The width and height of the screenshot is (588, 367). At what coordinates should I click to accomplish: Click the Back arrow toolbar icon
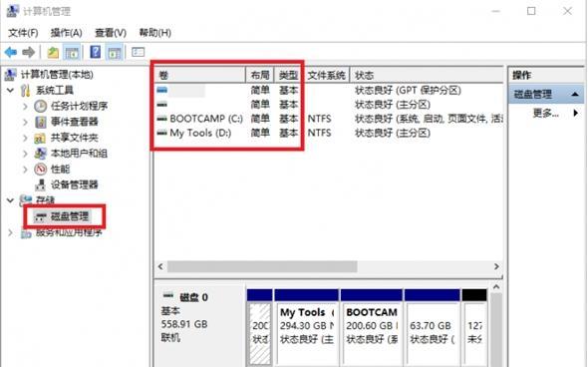click(11, 52)
